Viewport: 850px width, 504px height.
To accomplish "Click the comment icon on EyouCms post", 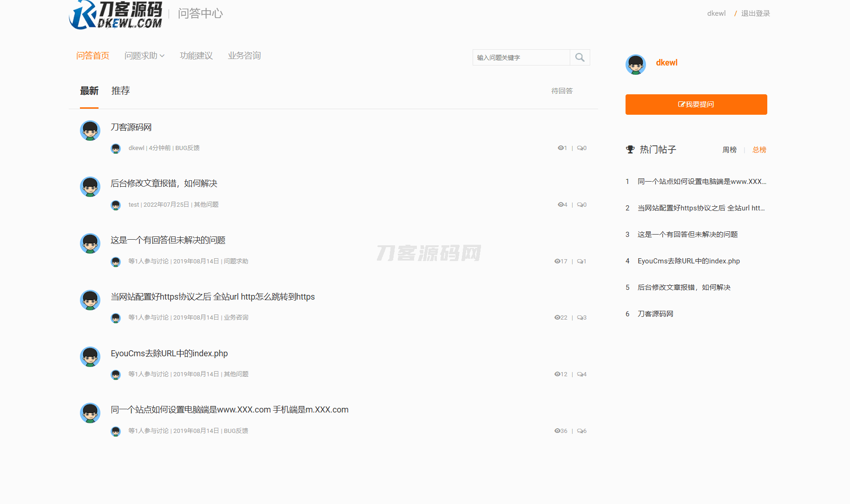I will pyautogui.click(x=580, y=374).
